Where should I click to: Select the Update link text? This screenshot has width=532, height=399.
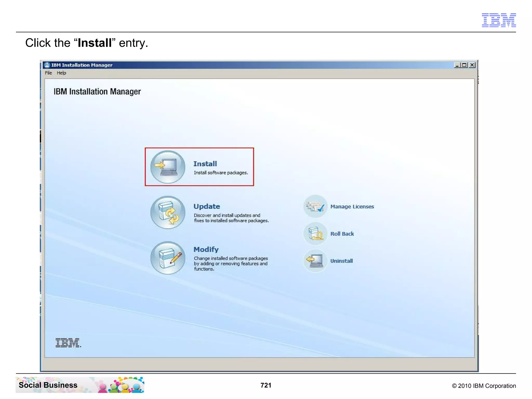[207, 206]
